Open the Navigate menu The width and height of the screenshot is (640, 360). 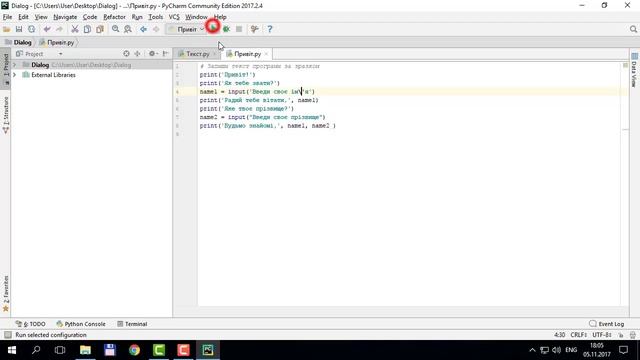[65, 17]
